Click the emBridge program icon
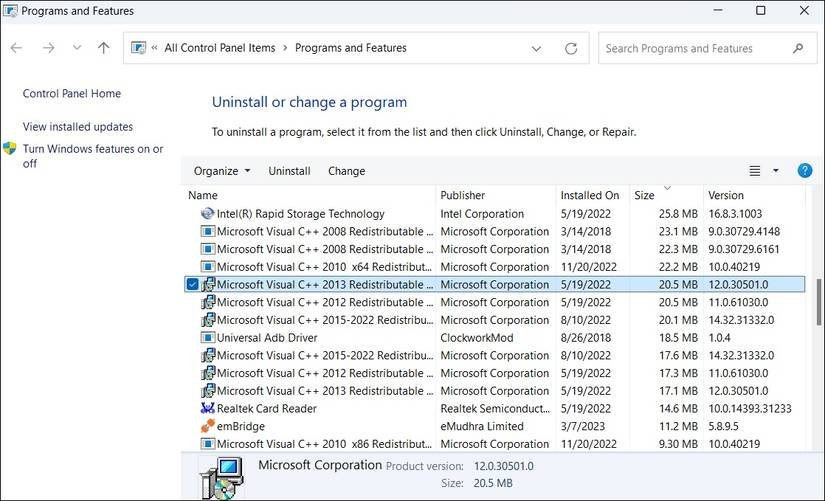The width and height of the screenshot is (825, 501). (x=208, y=426)
